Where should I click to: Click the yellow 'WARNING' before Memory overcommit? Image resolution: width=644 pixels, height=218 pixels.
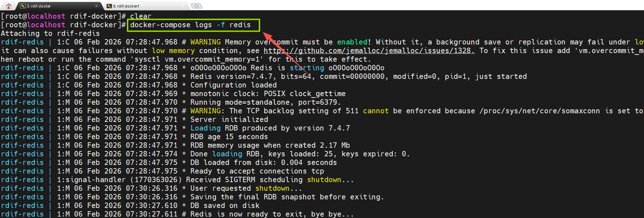tap(205, 42)
